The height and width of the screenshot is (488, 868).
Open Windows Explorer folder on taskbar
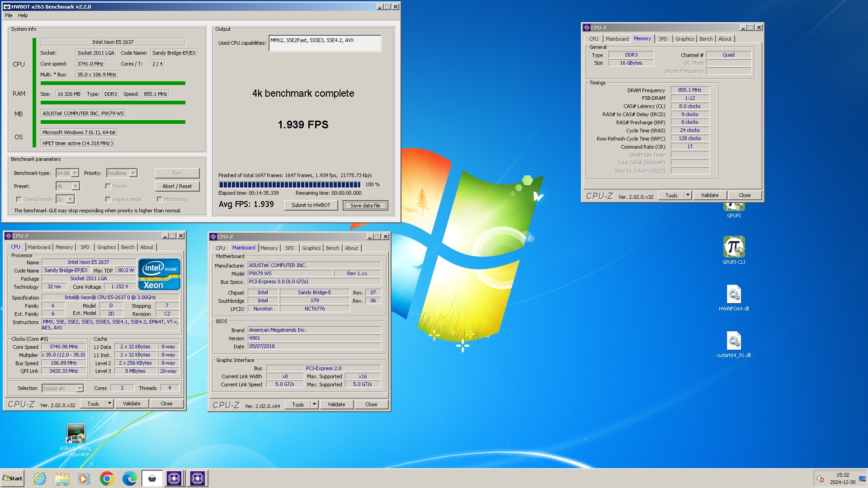click(62, 479)
